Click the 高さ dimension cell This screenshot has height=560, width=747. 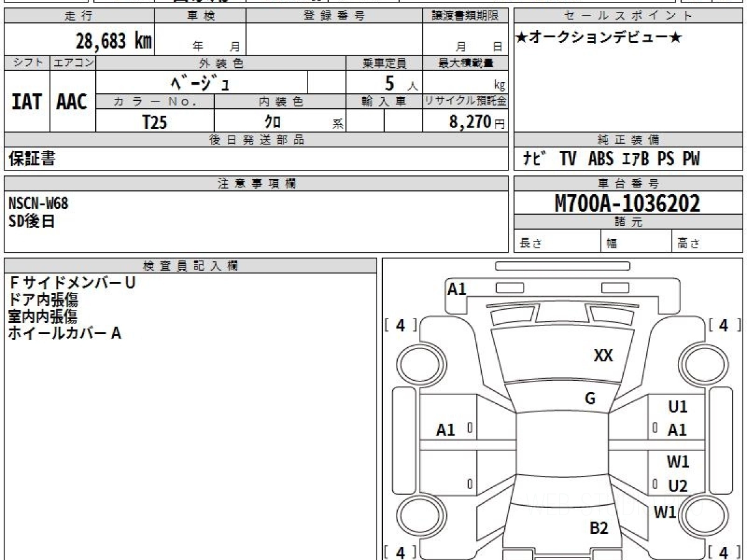(x=707, y=242)
